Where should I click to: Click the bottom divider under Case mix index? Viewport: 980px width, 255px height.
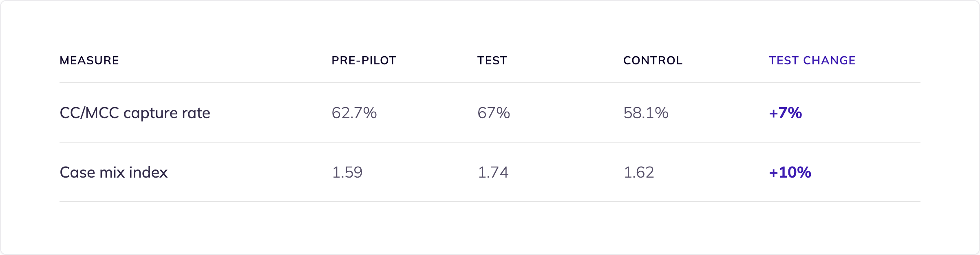pyautogui.click(x=490, y=202)
